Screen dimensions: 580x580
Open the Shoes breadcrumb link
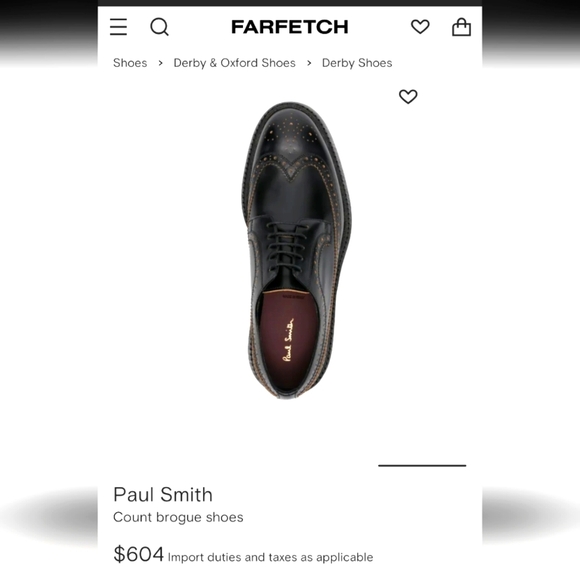click(130, 63)
